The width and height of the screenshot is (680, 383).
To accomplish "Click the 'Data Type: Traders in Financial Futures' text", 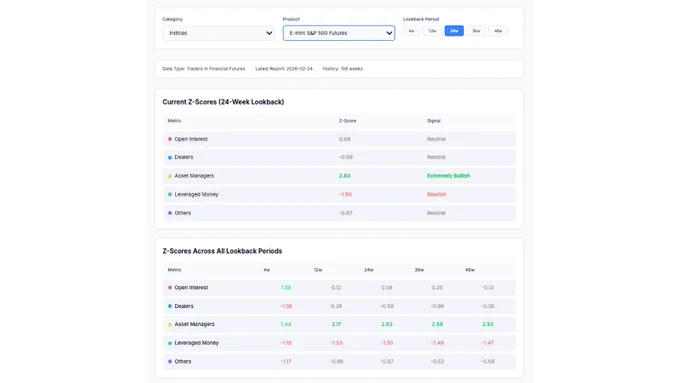I will pyautogui.click(x=203, y=69).
